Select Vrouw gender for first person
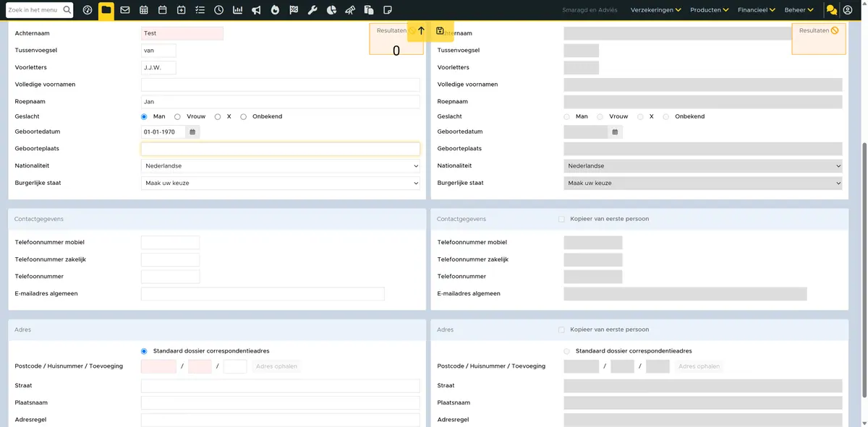 point(177,116)
